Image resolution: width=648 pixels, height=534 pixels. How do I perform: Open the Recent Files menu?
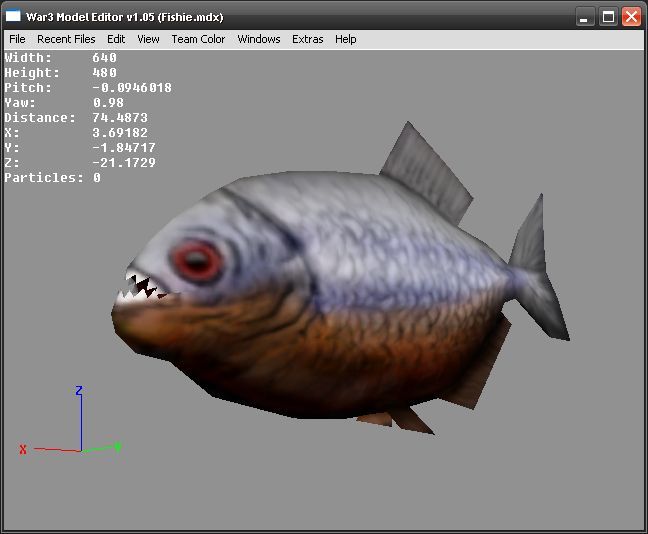66,39
